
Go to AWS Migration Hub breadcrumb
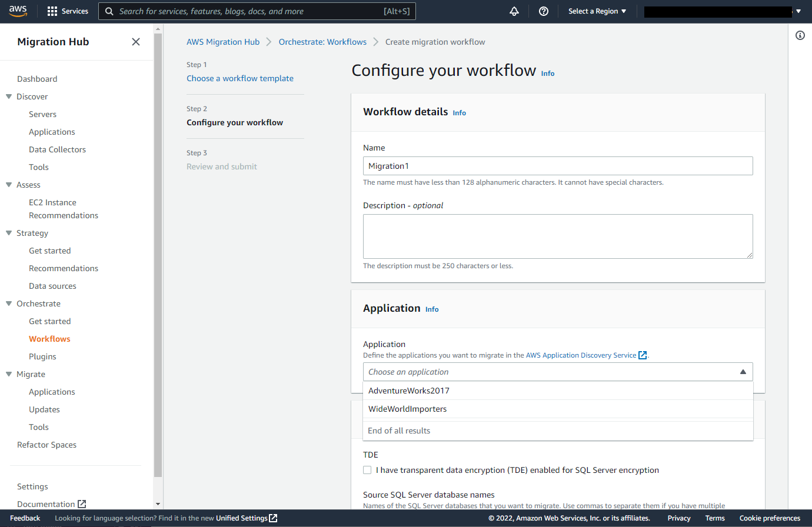pos(223,42)
